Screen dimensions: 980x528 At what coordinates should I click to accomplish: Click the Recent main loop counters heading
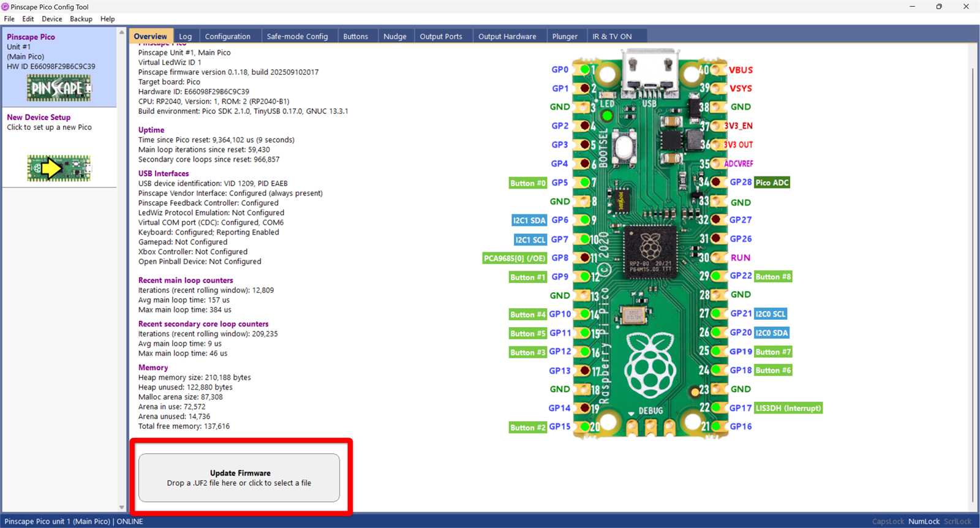186,281
